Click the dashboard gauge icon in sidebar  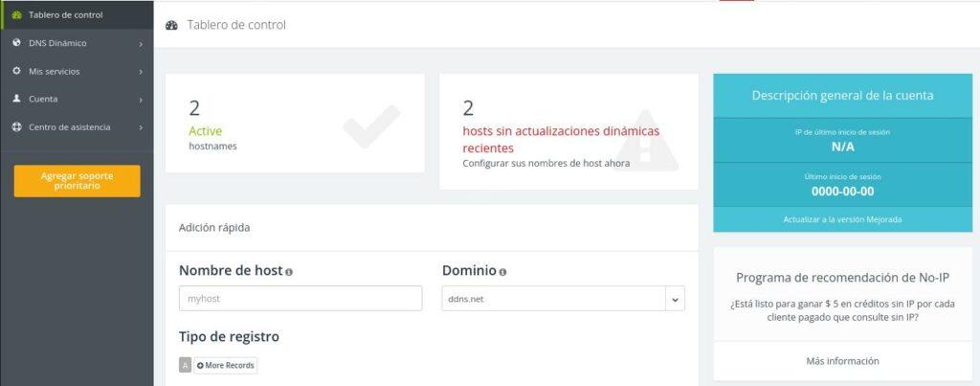pyautogui.click(x=17, y=15)
